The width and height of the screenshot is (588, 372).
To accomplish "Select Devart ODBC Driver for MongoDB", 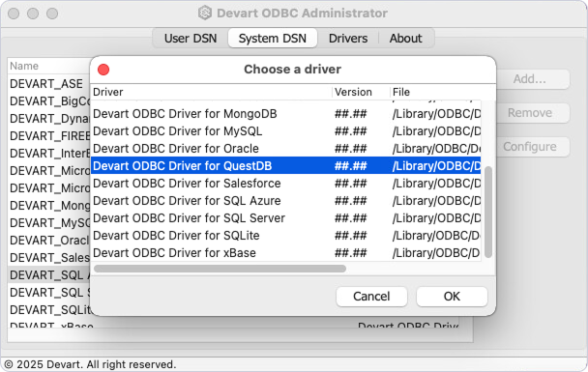I will click(285, 113).
